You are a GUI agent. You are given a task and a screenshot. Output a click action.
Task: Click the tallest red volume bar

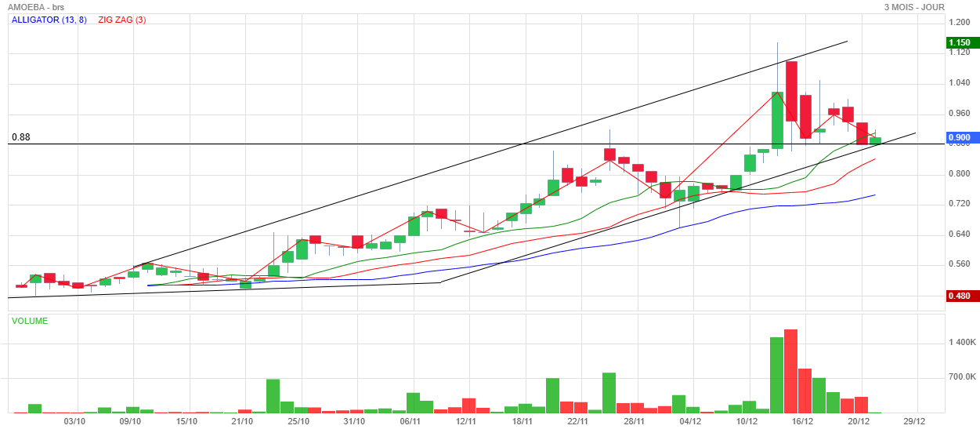(x=791, y=371)
